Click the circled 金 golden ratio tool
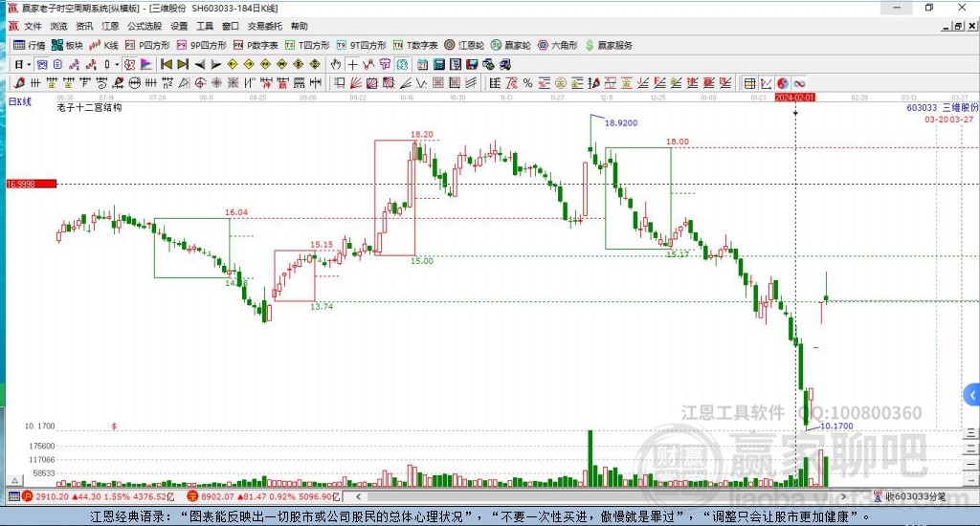This screenshot has height=526, width=980. click(x=561, y=83)
